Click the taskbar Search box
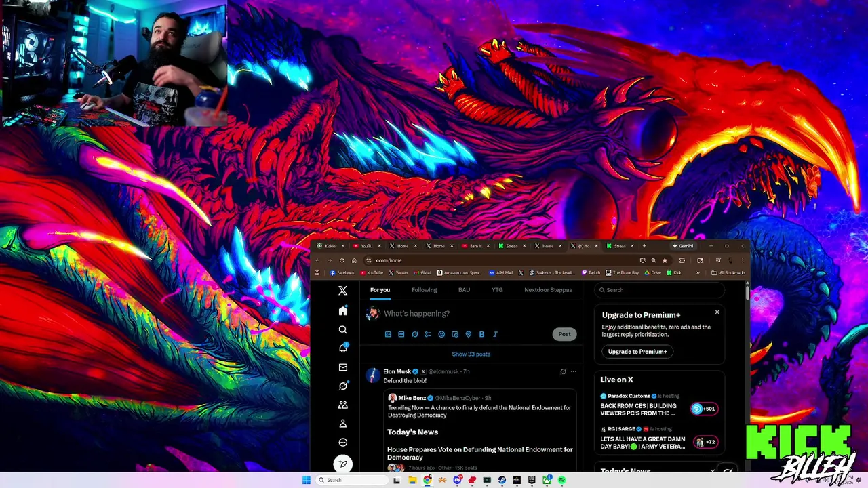 (x=353, y=480)
